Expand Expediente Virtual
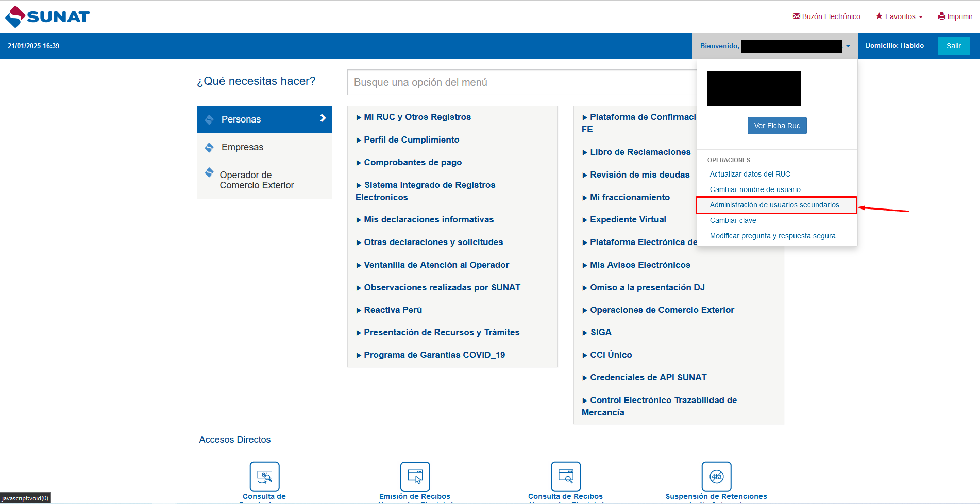 pos(624,220)
